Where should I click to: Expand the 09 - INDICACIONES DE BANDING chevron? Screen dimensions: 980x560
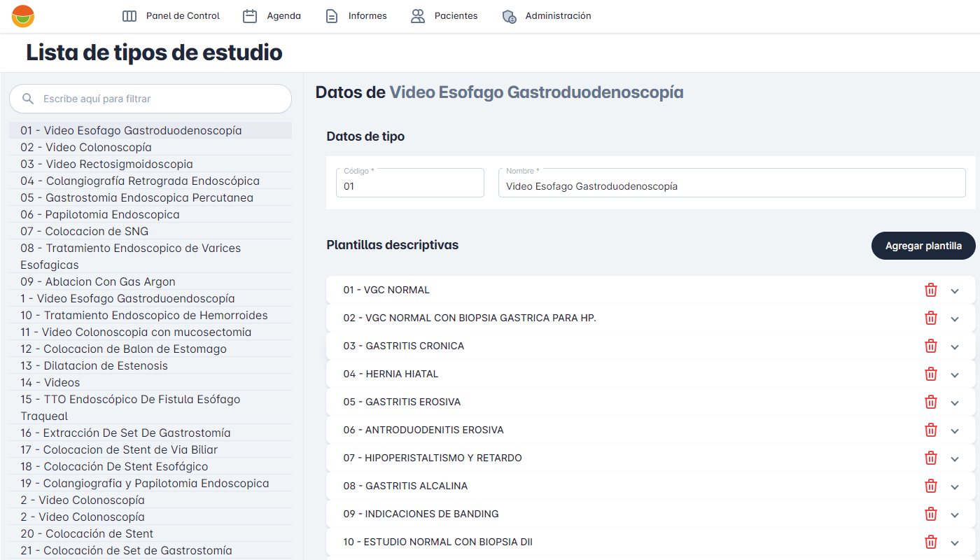(955, 514)
